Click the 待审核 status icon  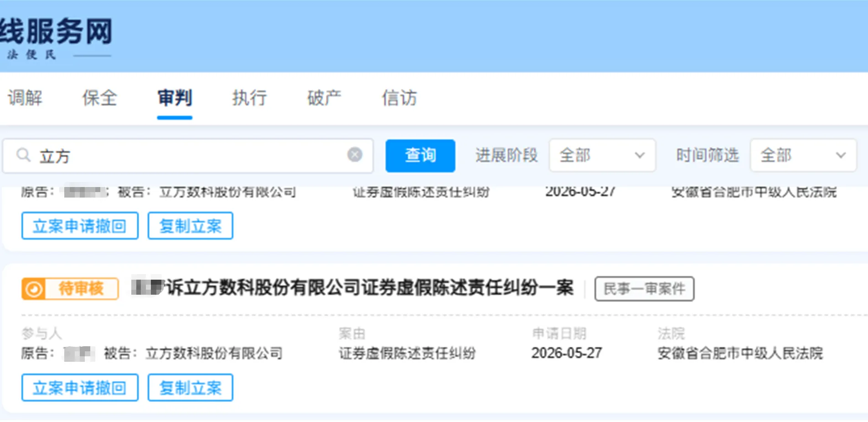[33, 289]
